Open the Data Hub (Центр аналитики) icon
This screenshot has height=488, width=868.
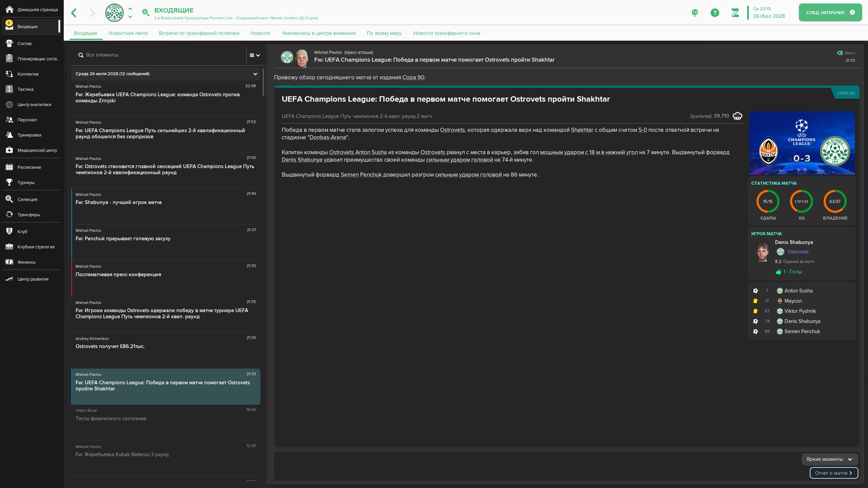(9, 104)
